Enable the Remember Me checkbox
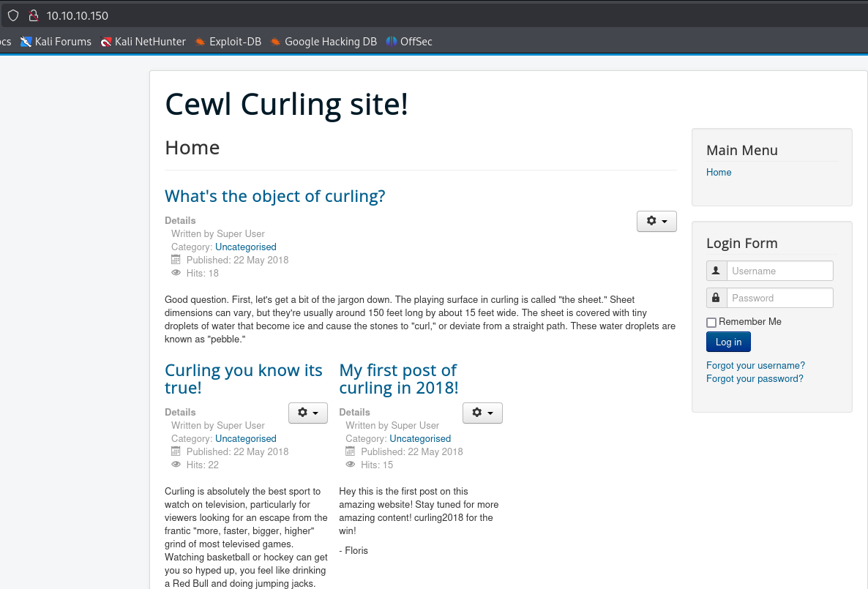Viewport: 868px width, 589px height. pyautogui.click(x=711, y=323)
